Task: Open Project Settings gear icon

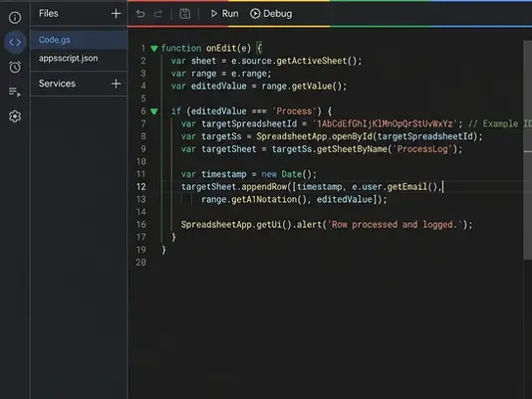Action: [x=15, y=116]
